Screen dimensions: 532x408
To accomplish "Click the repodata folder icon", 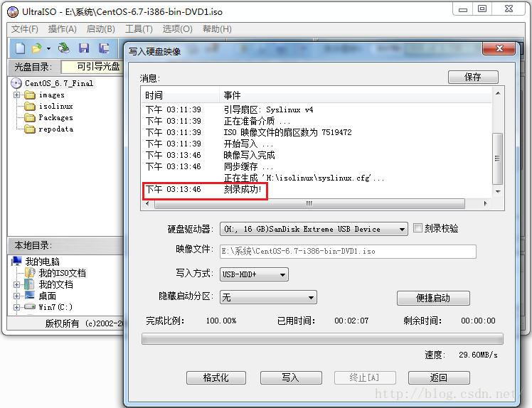I will [x=30, y=129].
